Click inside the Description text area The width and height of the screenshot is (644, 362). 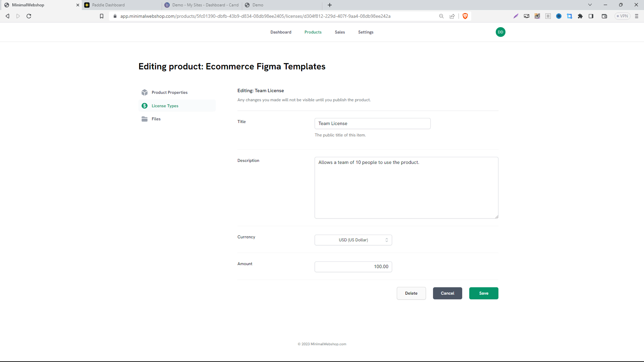click(406, 188)
